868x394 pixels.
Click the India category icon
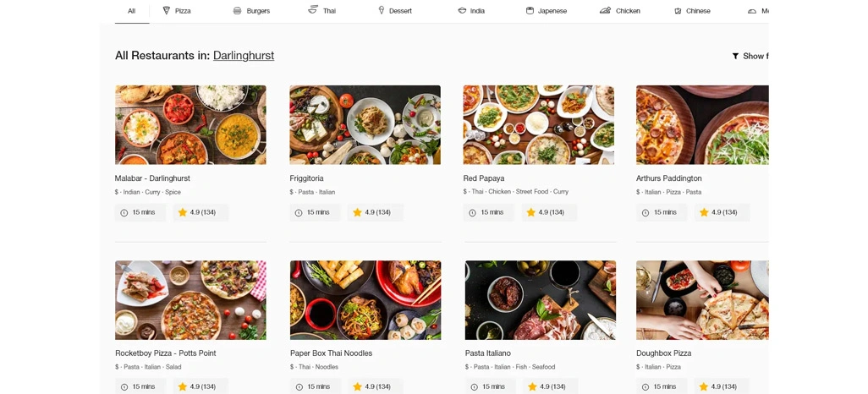click(462, 10)
